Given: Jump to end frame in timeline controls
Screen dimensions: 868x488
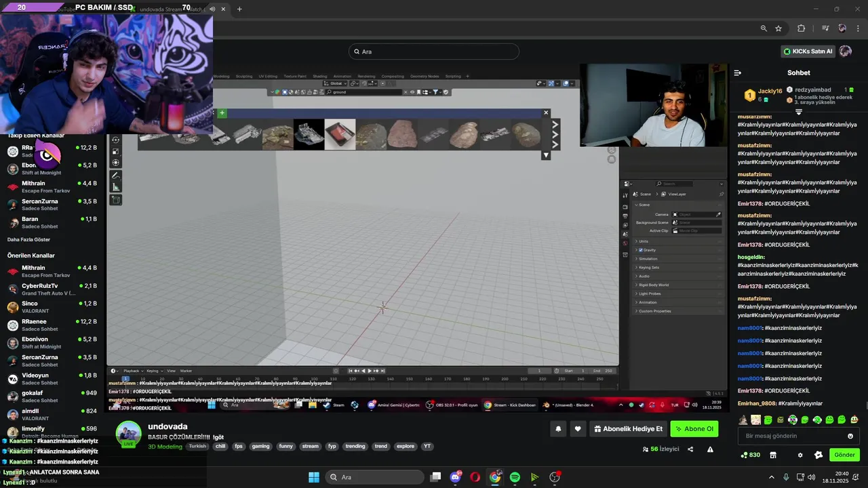Looking at the screenshot, I should [382, 371].
